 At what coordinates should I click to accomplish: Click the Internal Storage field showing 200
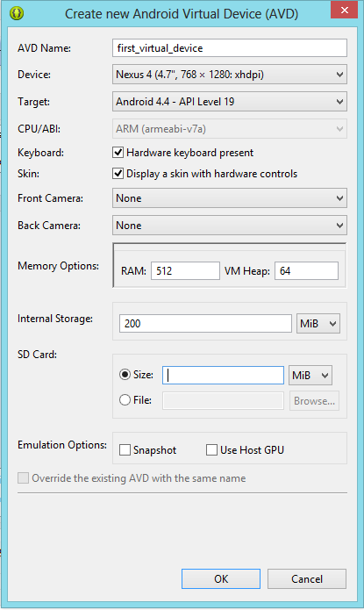click(205, 323)
